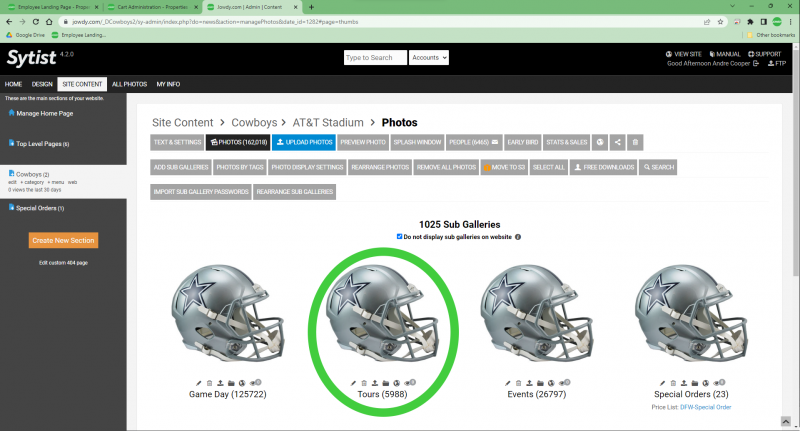Toggle the eye visibility icon under Game Day
The image size is (800, 431).
[x=255, y=383]
